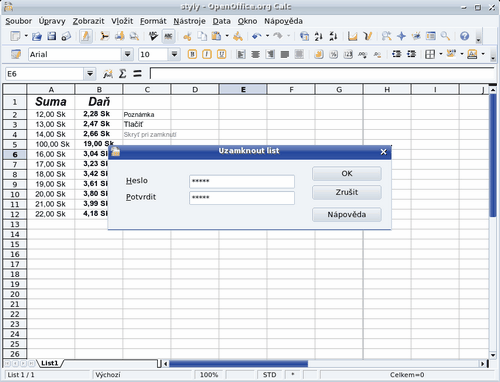Click the Sum sigma icon
This screenshot has height=382, width=500.
123,74
